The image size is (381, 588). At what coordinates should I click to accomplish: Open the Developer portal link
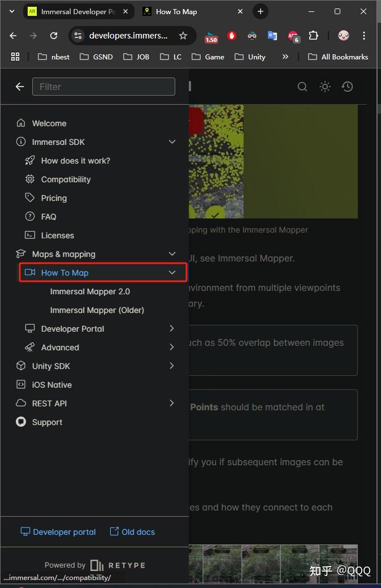coord(58,532)
